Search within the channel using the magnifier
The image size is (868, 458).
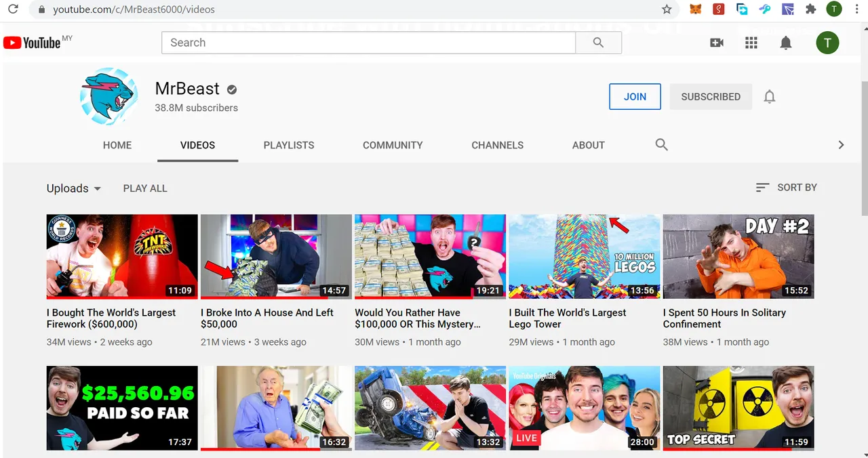662,145
